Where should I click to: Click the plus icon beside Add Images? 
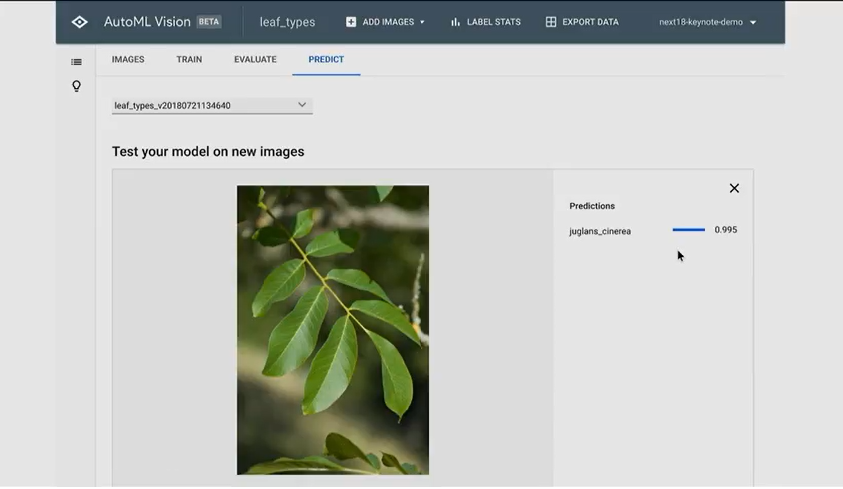tap(351, 22)
